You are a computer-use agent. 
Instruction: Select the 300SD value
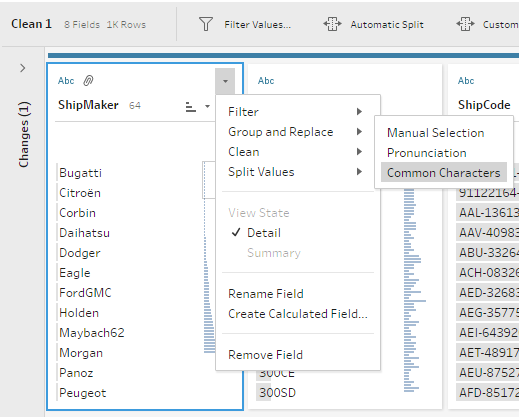(277, 393)
